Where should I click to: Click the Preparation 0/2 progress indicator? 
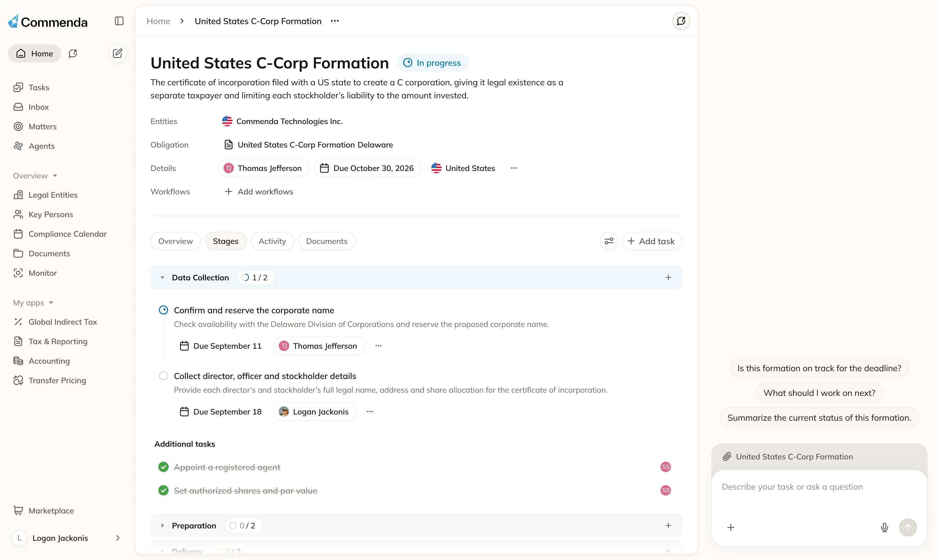tap(244, 526)
